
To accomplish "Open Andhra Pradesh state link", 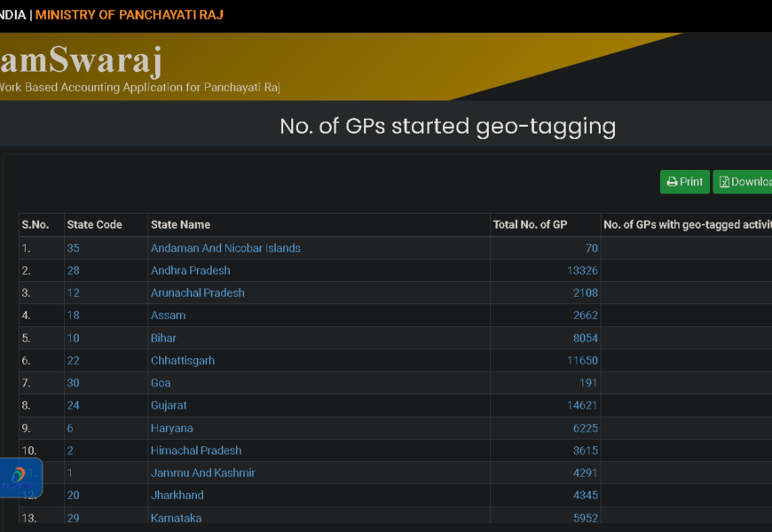I will click(191, 270).
